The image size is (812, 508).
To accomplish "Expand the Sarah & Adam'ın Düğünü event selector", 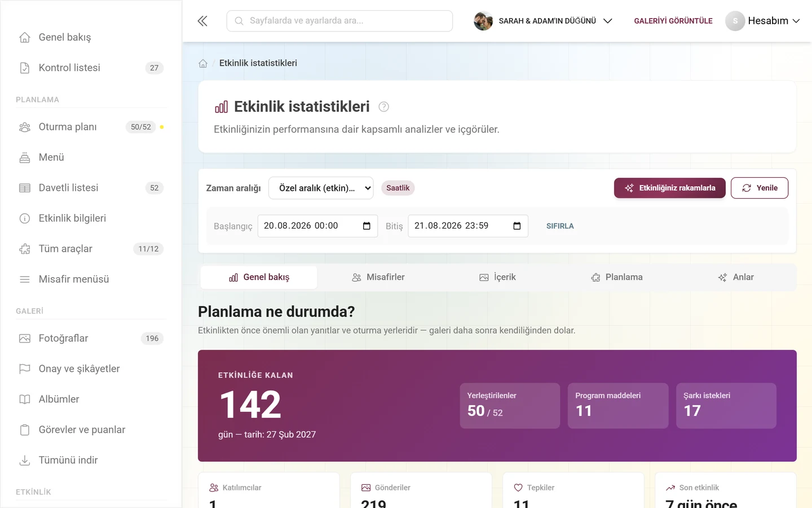I will click(x=543, y=21).
